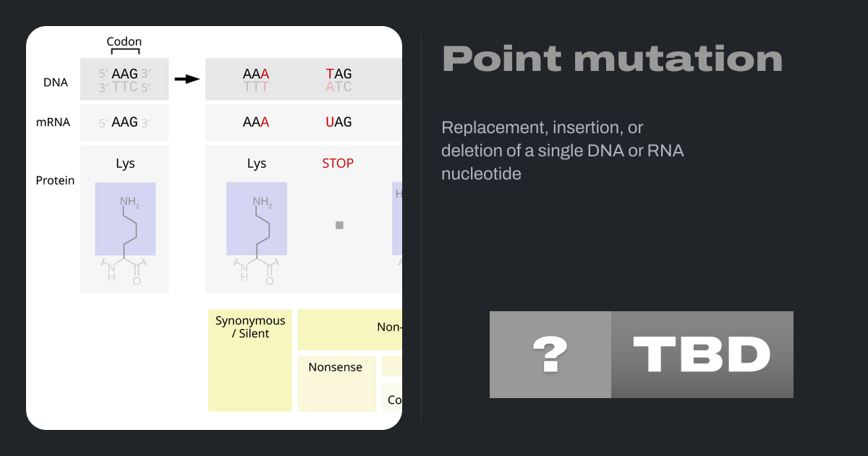
Task: Click the DNA row label
Action: (x=56, y=83)
